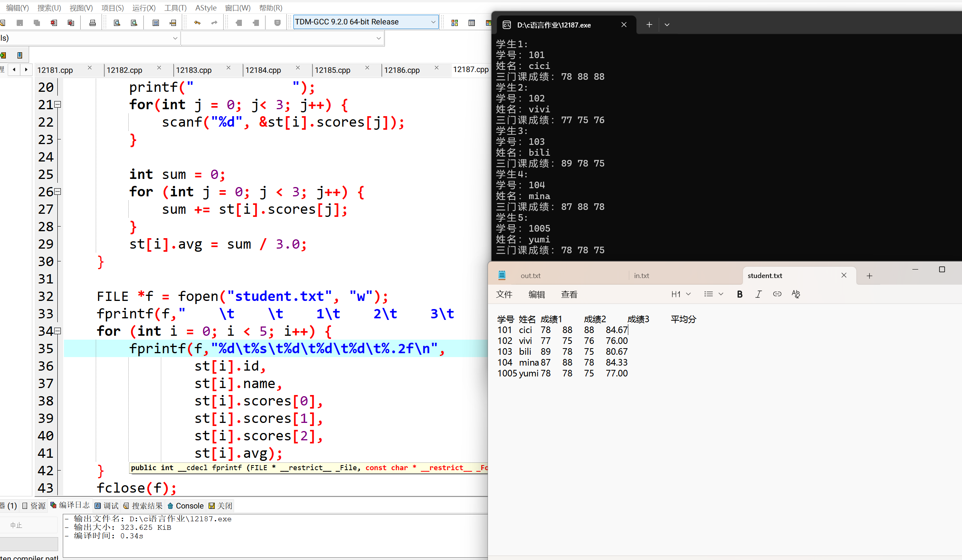This screenshot has height=560, width=962.
Task: Collapse the fold marker at line 21
Action: pos(58,105)
